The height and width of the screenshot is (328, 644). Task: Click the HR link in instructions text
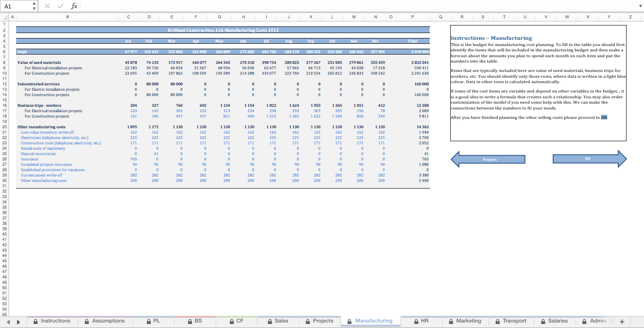pyautogui.click(x=604, y=118)
